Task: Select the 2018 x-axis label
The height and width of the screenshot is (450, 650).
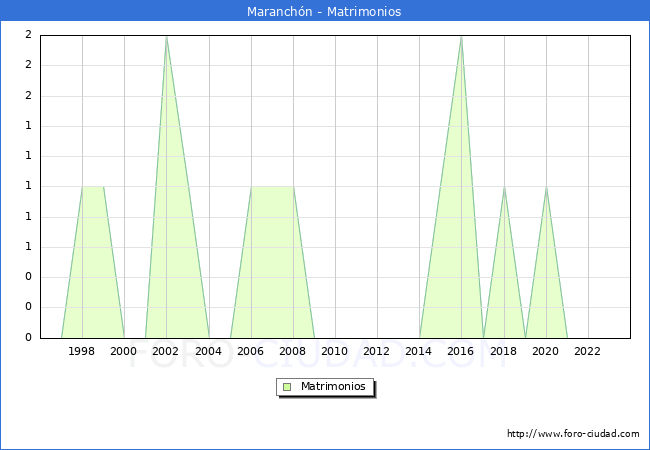Action: click(503, 351)
